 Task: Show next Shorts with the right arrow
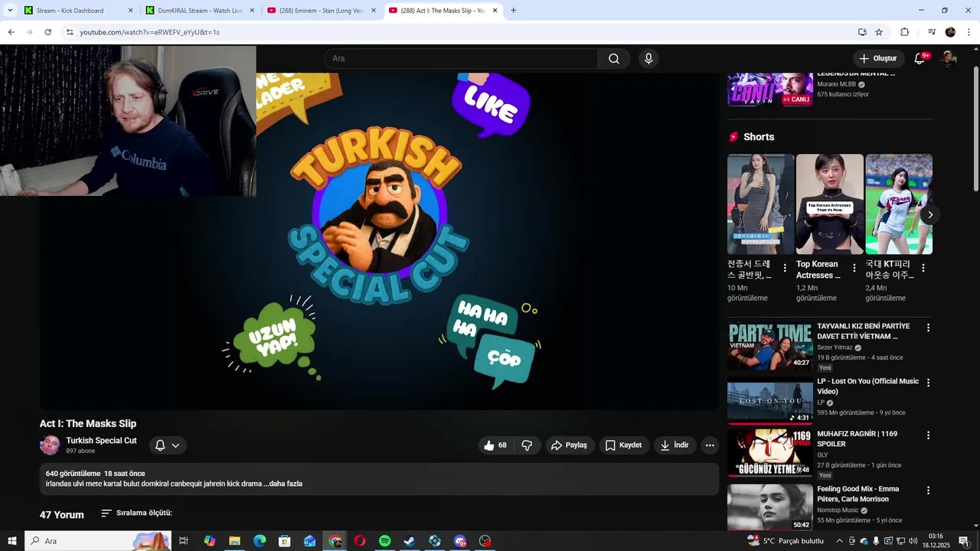click(930, 214)
